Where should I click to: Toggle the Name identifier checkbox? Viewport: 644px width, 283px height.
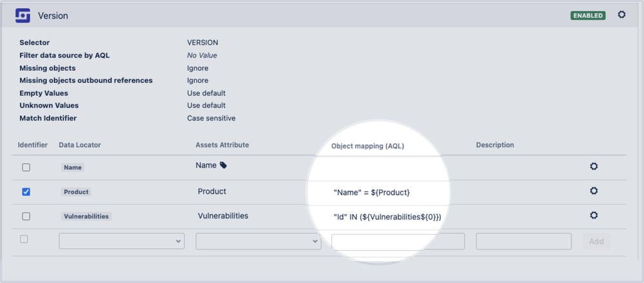(x=26, y=167)
